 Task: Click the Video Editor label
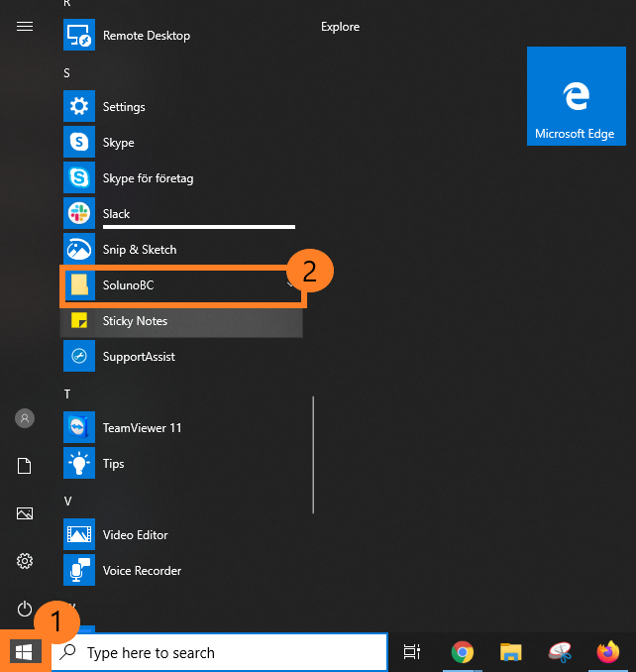(x=136, y=535)
